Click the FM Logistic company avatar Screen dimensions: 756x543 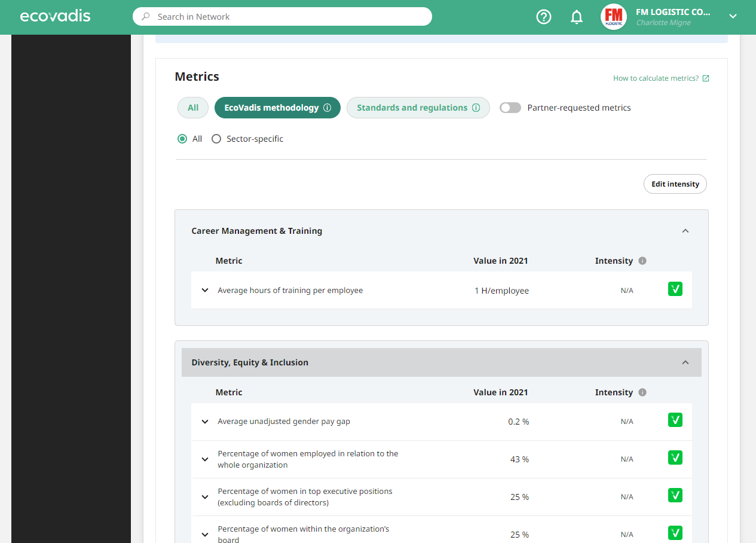[614, 17]
